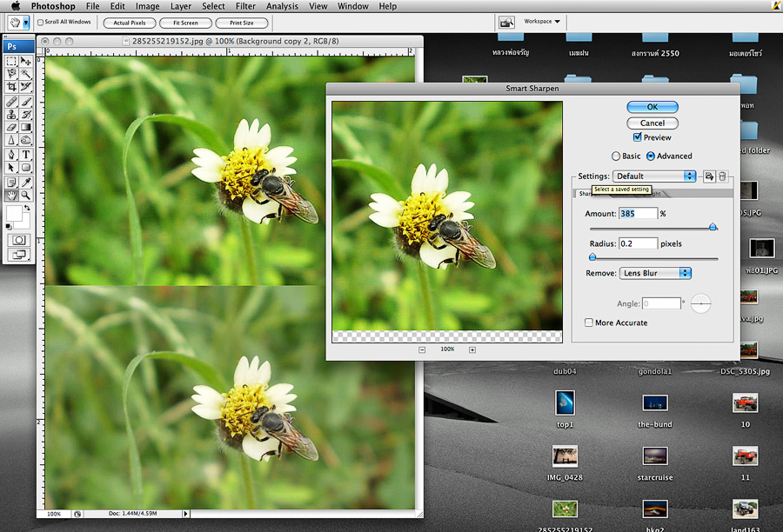Uncheck the Preview checkbox
This screenshot has height=532, width=783.
click(638, 137)
